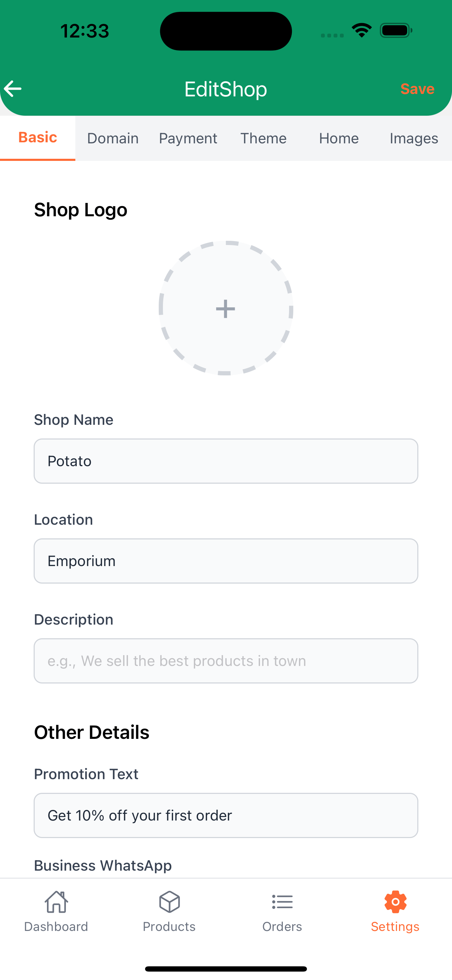Open Products via the box icon
This screenshot has width=452, height=980.
click(x=169, y=902)
